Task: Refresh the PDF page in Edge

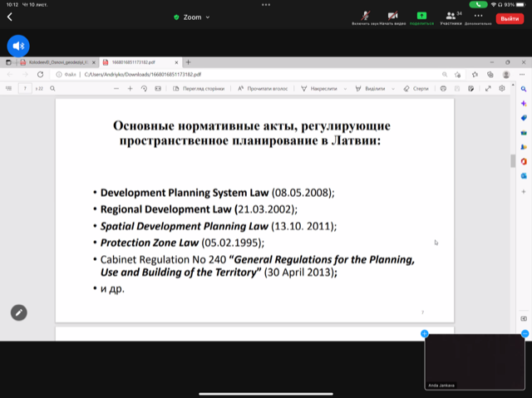Action: coord(41,75)
